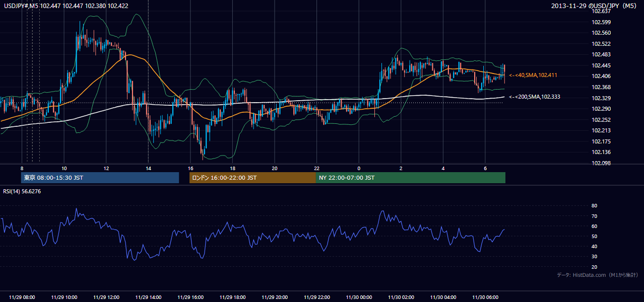Click price level 102.175 on axis
The height and width of the screenshot is (302, 644).
(601, 141)
